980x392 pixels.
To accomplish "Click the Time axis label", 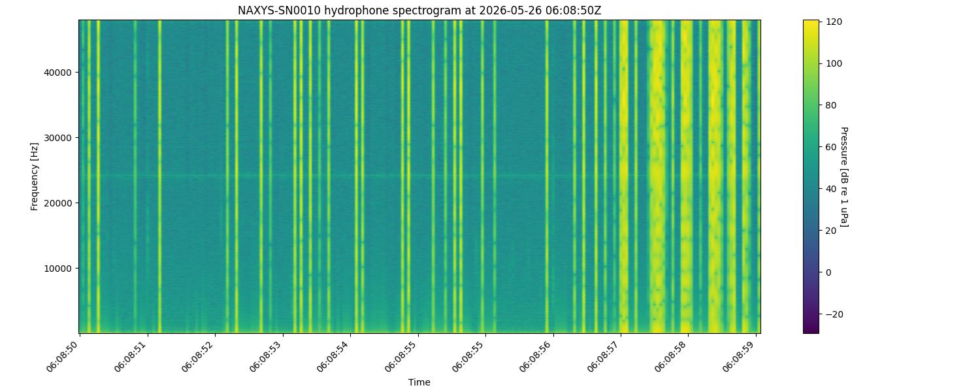I will click(x=419, y=382).
